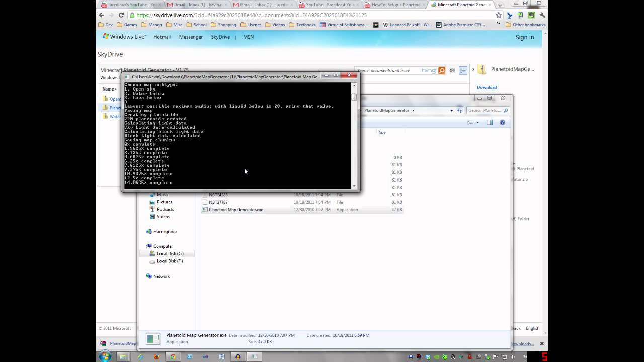This screenshot has height=362, width=644.
Task: Select Podcasts in Explorer navigation pane
Action: 165,209
